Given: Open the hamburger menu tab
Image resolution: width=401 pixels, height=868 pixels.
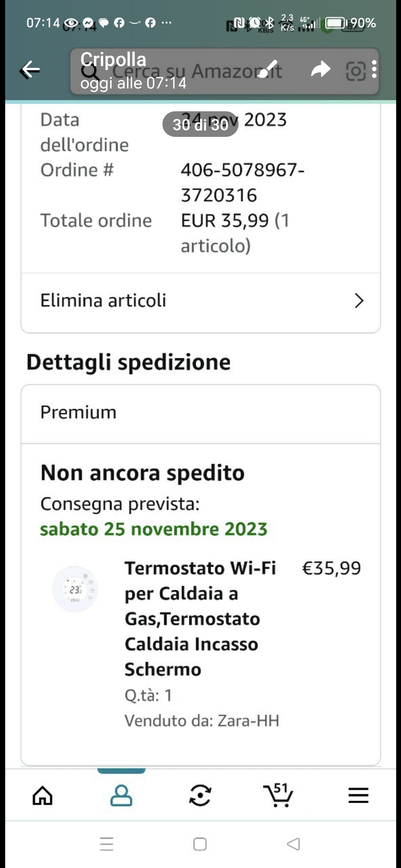Looking at the screenshot, I should click(358, 795).
